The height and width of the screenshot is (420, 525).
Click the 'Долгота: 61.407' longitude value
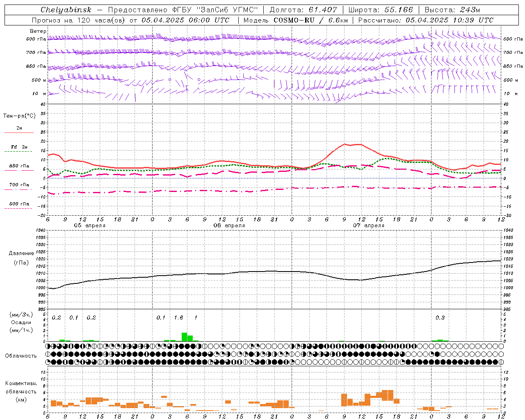pos(303,10)
